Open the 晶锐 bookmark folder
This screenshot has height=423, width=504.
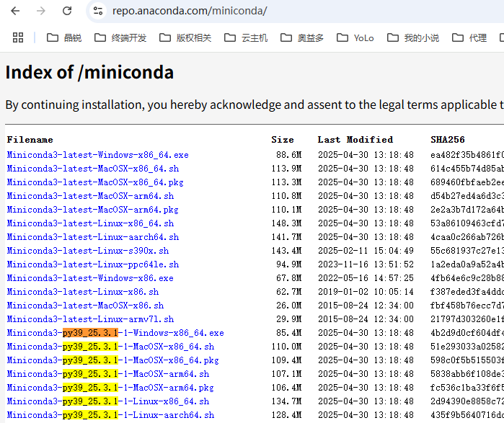pyautogui.click(x=64, y=38)
